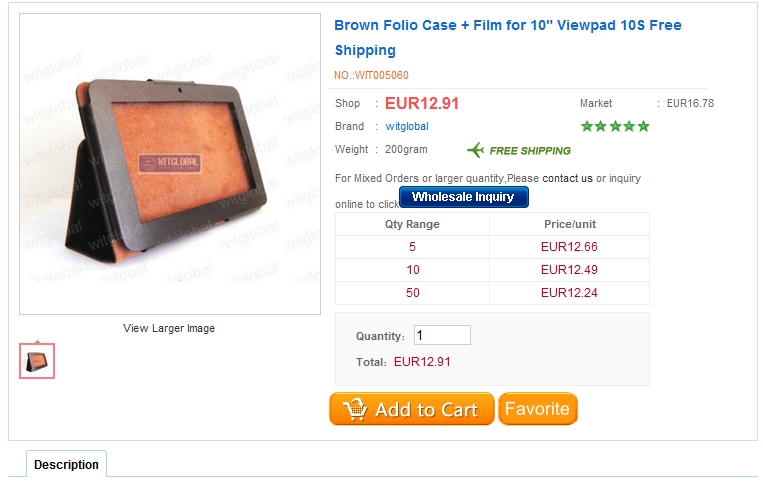
Task: Click the green star rating icons
Action: [x=615, y=126]
